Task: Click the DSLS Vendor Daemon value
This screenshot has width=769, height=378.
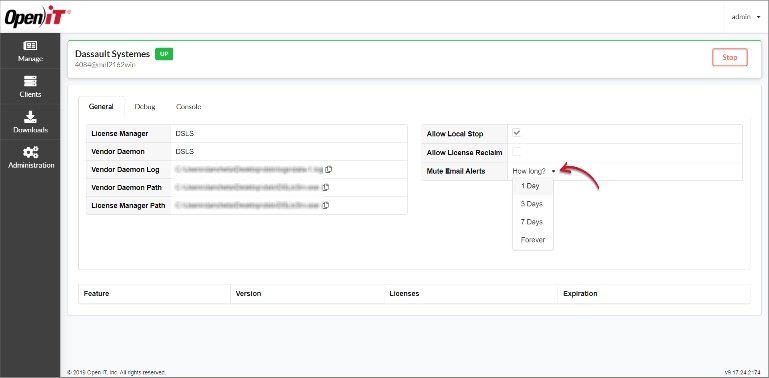Action: [184, 151]
